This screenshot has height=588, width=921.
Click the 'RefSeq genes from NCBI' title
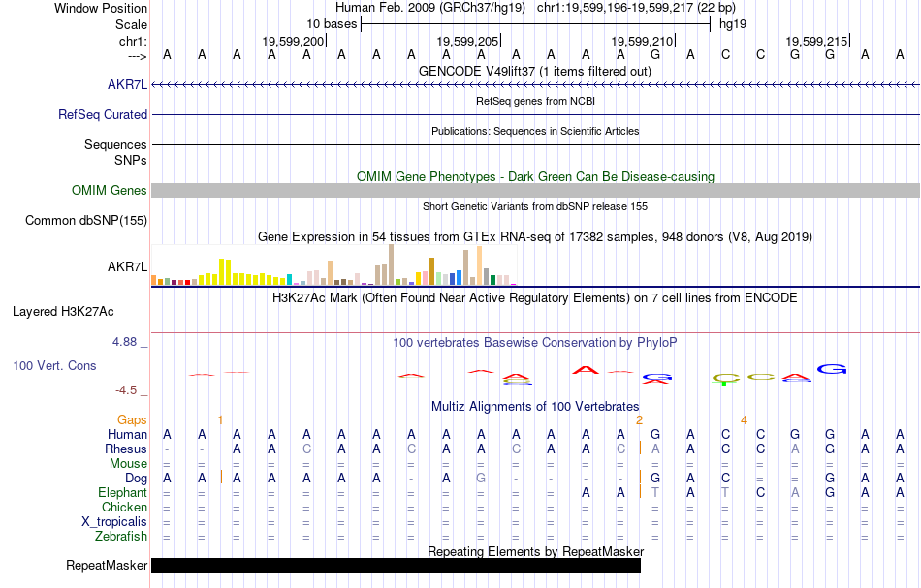[x=535, y=101]
